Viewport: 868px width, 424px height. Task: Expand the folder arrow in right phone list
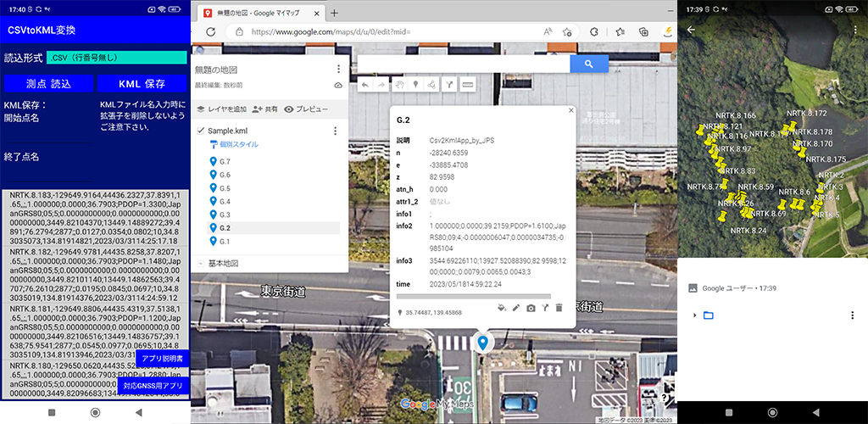pos(695,315)
